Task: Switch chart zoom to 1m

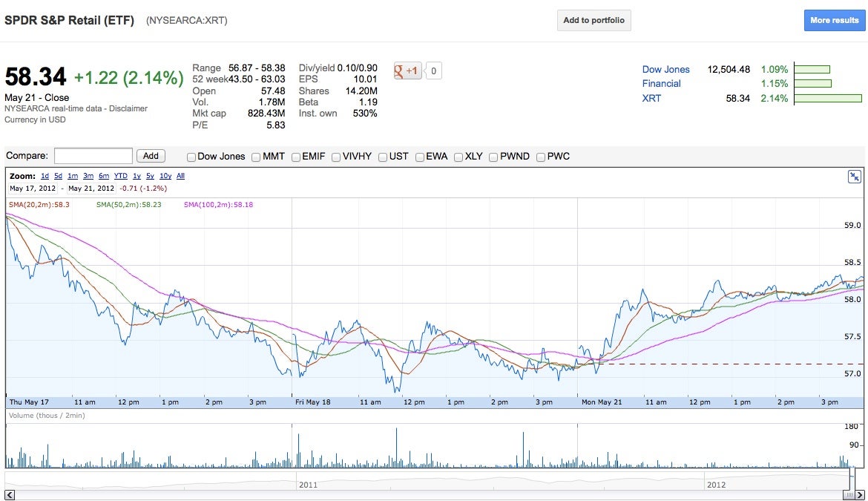Action: 73,176
